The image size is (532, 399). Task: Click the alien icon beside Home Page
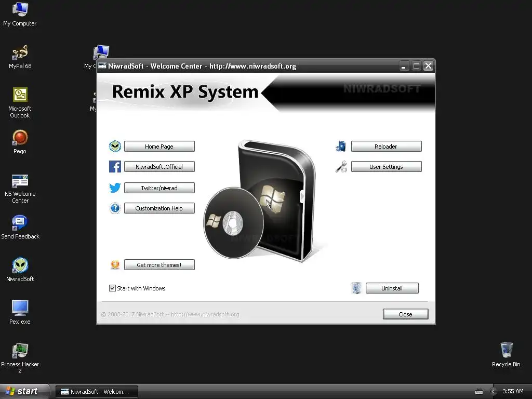[115, 146]
